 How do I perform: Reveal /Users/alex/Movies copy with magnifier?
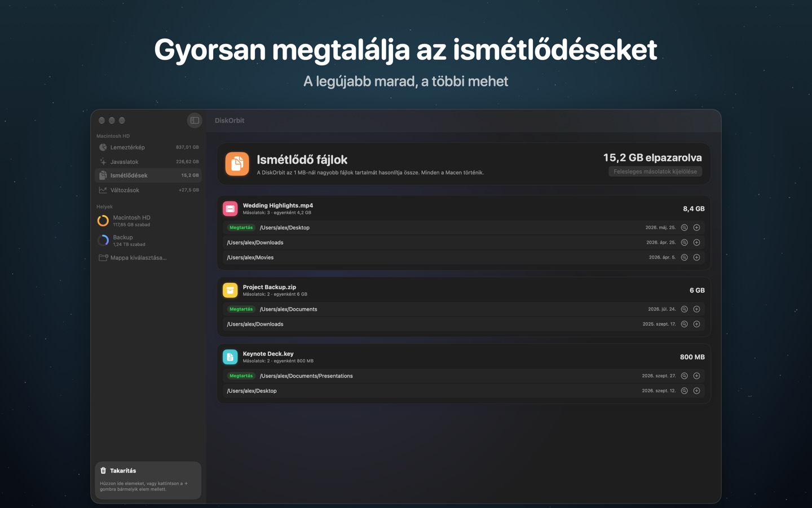click(684, 257)
